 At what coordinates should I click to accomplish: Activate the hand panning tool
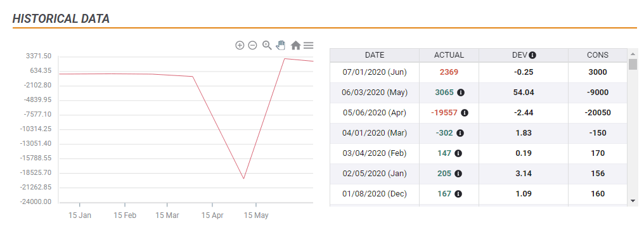point(281,45)
